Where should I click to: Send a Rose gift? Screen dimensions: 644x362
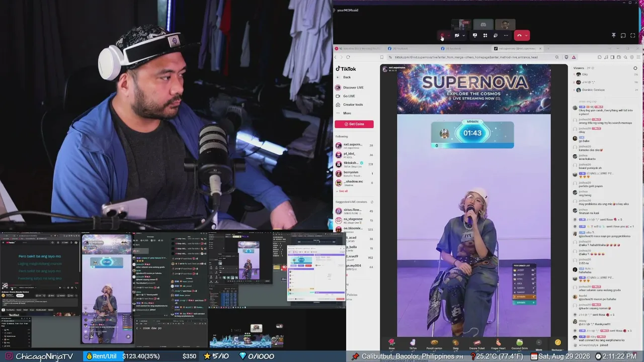click(391, 344)
